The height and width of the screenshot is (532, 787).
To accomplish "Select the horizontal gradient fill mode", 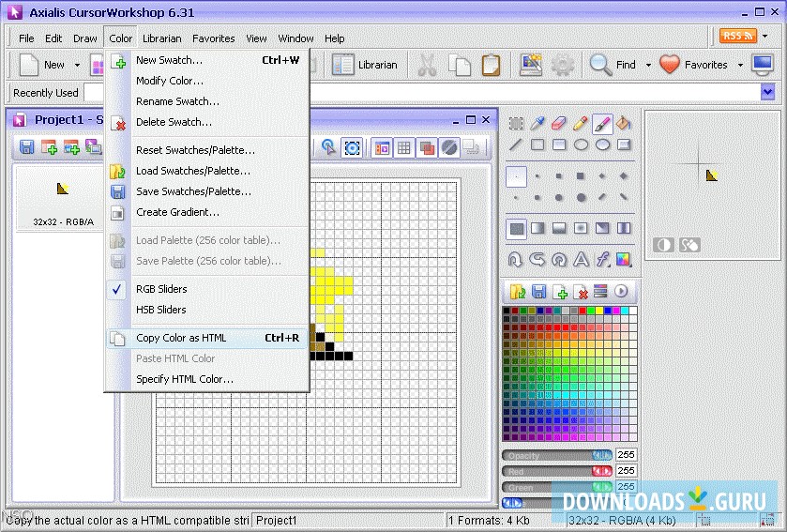I will (537, 229).
